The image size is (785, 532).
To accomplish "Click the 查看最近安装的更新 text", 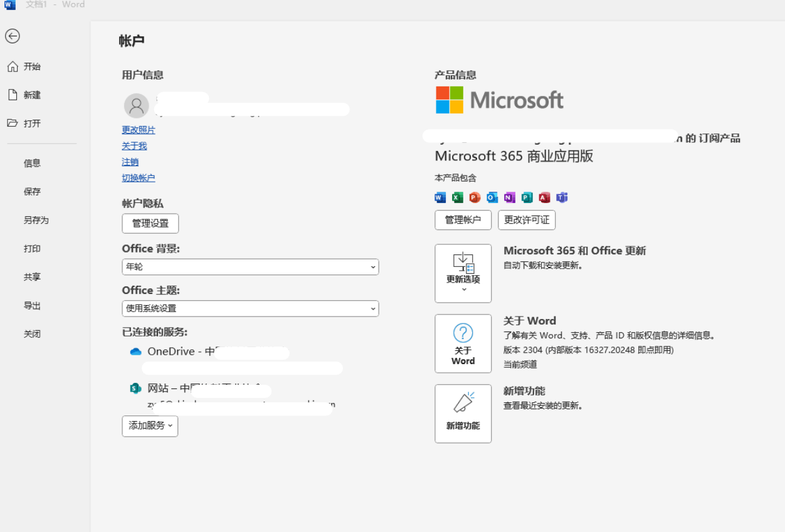I will coord(544,406).
